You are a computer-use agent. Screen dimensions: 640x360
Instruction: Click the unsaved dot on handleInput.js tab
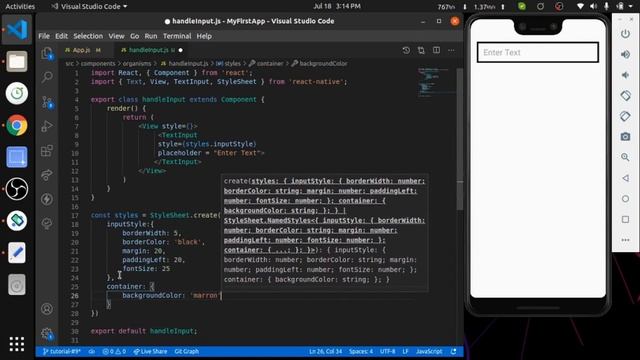(x=180, y=50)
